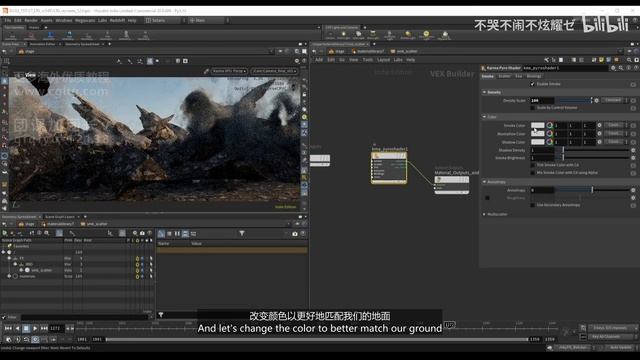The height and width of the screenshot is (360, 640).
Task: Open color wheel picker for Smoke Color
Action: [549, 125]
